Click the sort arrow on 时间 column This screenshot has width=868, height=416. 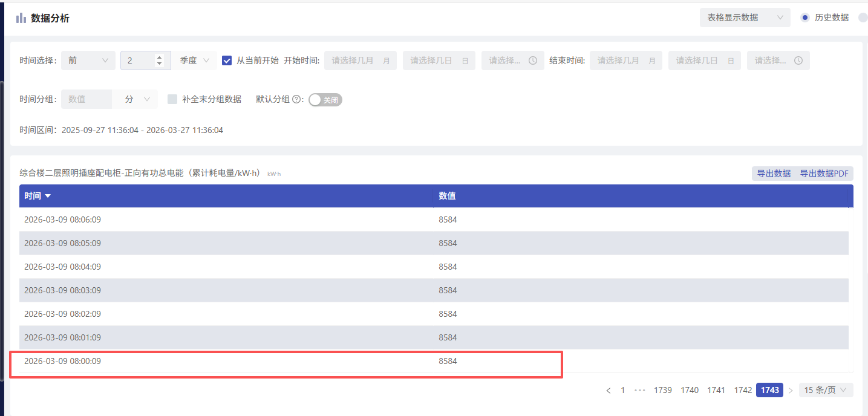48,196
